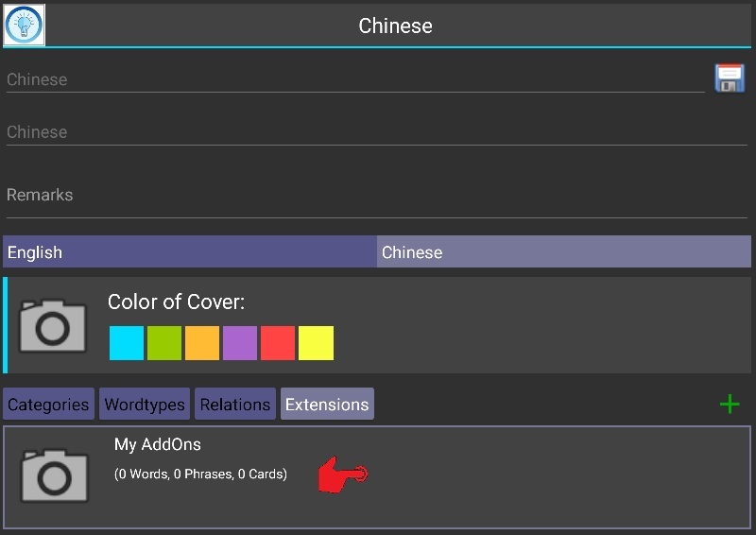Pick the red cover color

tap(278, 343)
